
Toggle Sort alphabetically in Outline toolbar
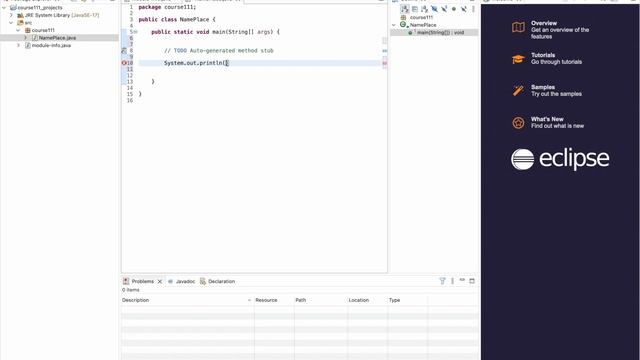[404, 9]
